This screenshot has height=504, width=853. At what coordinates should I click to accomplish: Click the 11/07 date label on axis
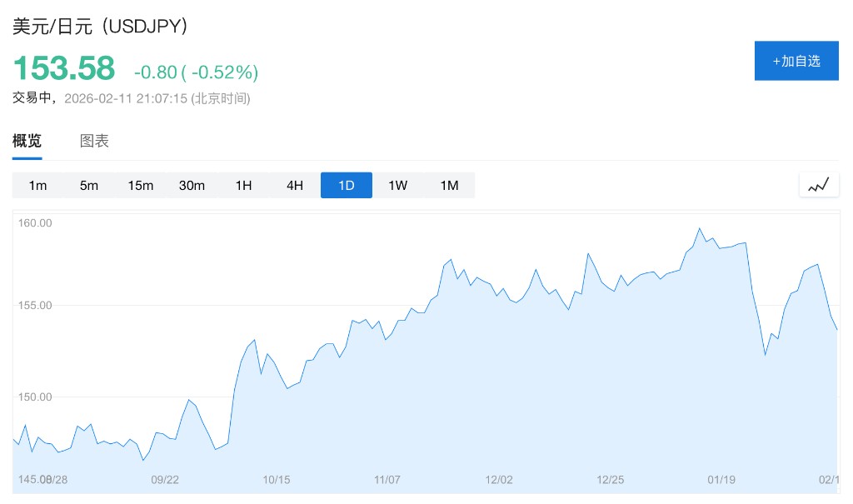[387, 480]
